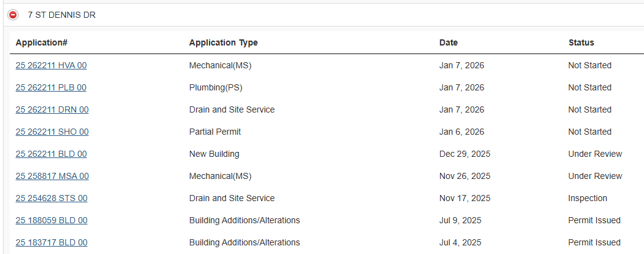This screenshot has height=254, width=644.
Task: Open application 25 262211 PLB 00
Action: (51, 87)
